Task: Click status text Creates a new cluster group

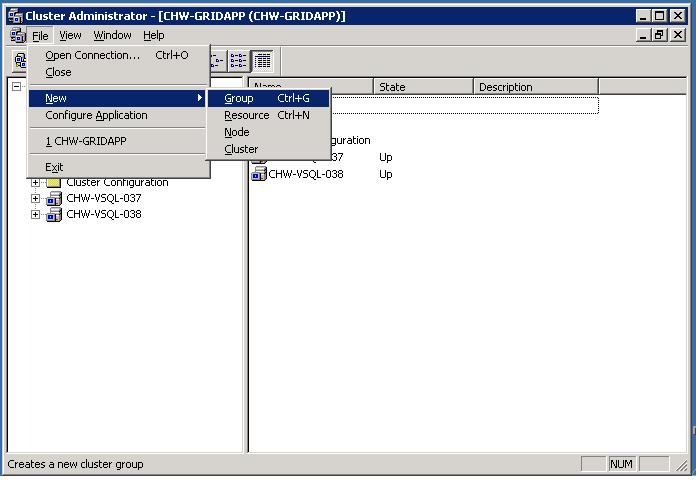Action: click(75, 464)
